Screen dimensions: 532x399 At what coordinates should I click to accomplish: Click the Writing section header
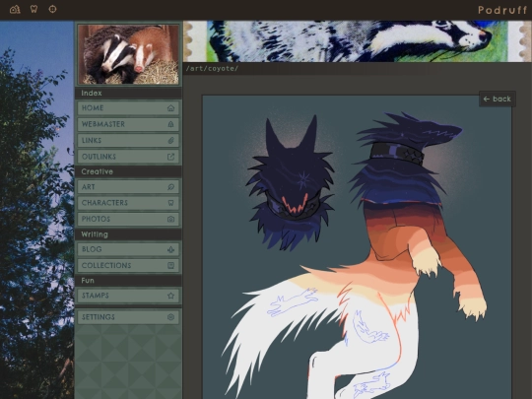click(128, 234)
